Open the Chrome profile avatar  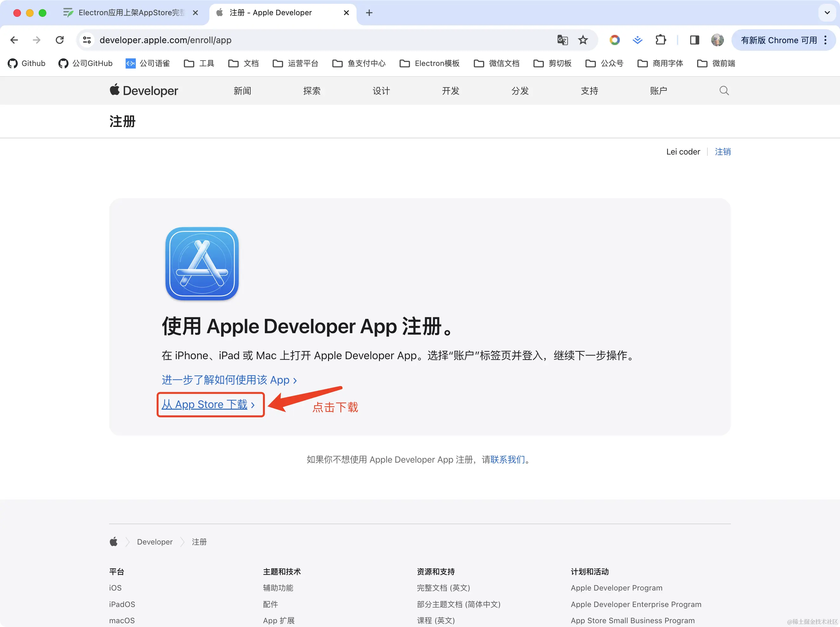717,40
